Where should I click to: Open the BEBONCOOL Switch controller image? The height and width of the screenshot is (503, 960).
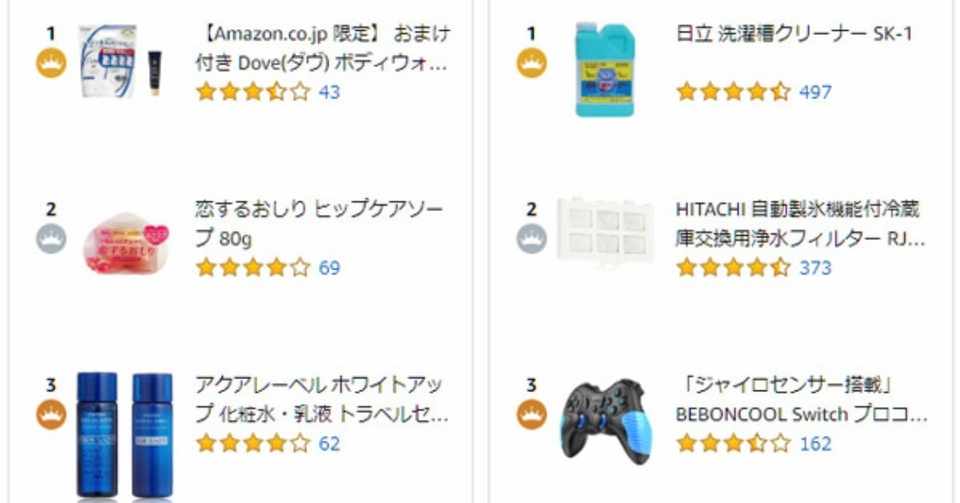605,418
